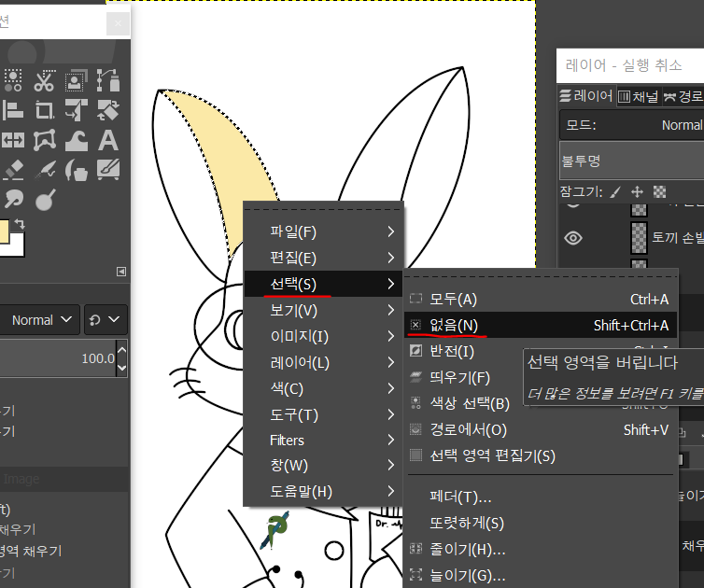Hide the 토끼 손 layer via eye icon
Image resolution: width=704 pixels, height=588 pixels.
click(573, 238)
